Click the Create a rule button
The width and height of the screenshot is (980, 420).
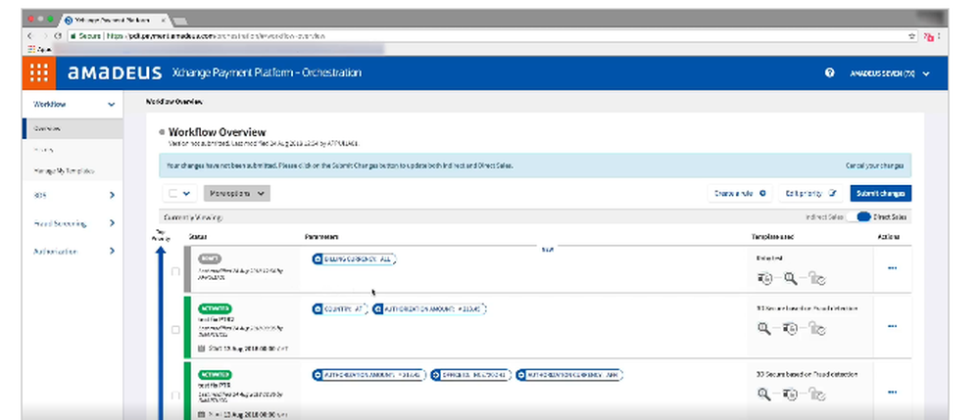740,194
